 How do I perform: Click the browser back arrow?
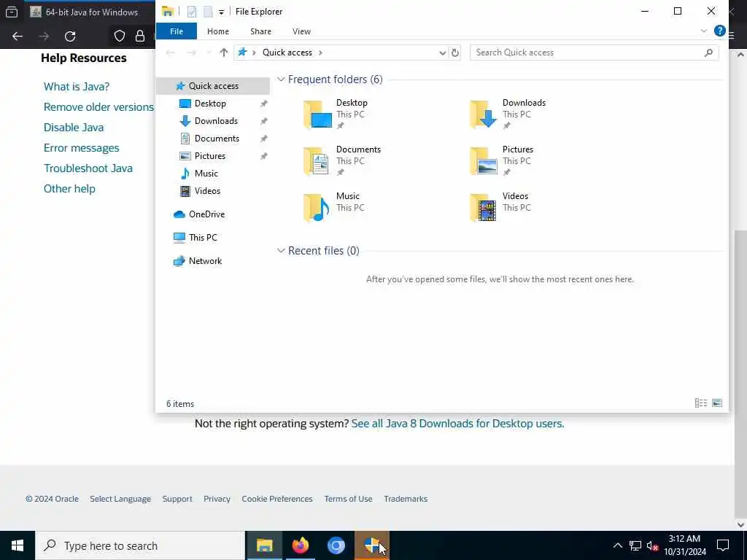pyautogui.click(x=18, y=36)
